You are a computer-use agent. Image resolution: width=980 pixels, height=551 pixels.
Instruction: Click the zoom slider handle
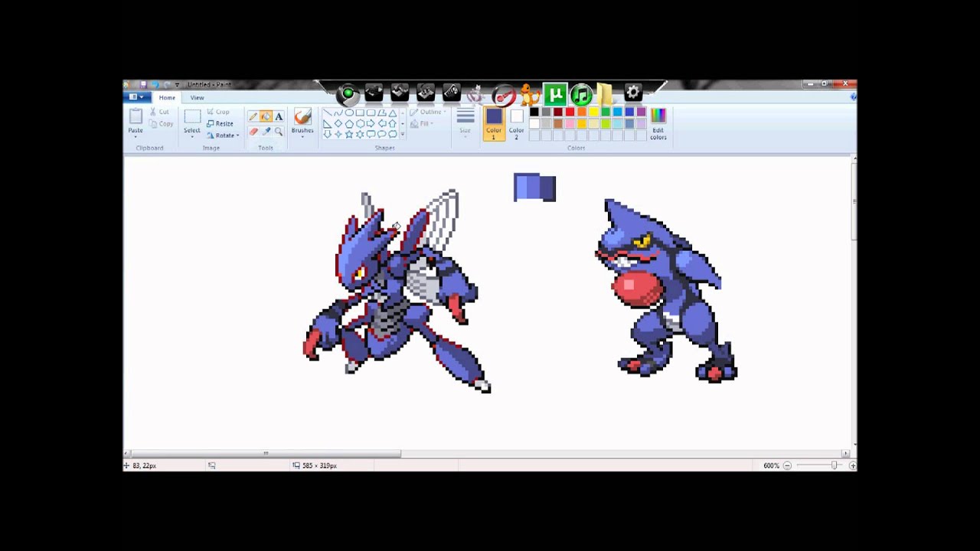point(835,465)
